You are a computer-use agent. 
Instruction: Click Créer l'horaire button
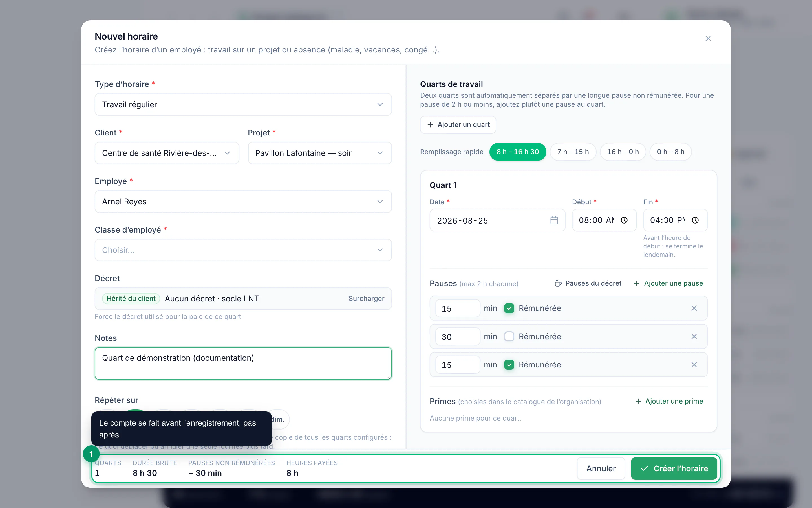coord(674,468)
